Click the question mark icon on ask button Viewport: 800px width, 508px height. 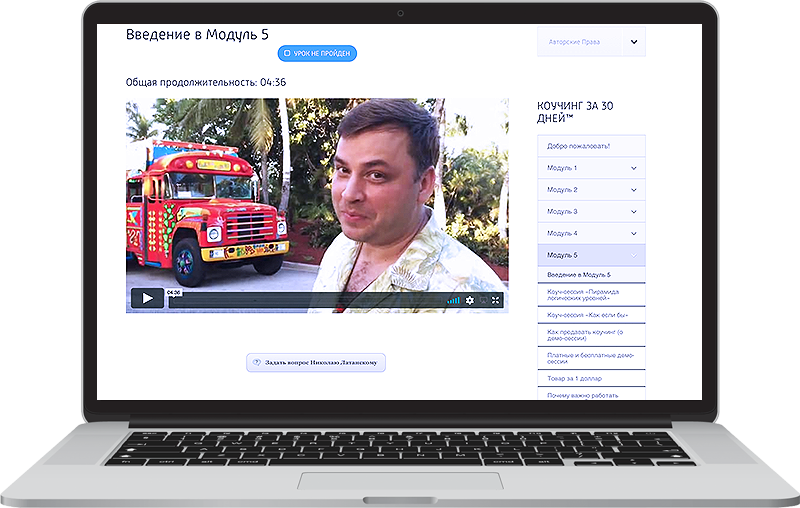(257, 362)
